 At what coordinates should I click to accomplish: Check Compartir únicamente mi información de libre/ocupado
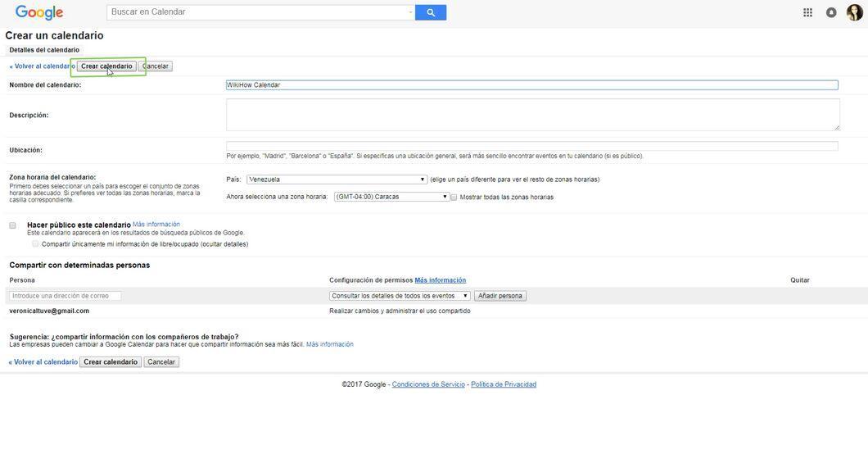coord(35,243)
